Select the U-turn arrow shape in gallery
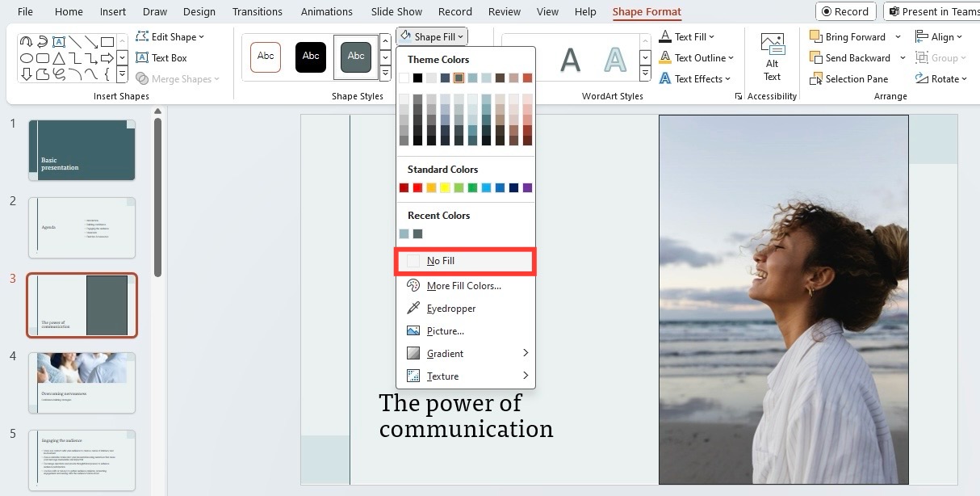Image resolution: width=980 pixels, height=496 pixels. point(27,42)
